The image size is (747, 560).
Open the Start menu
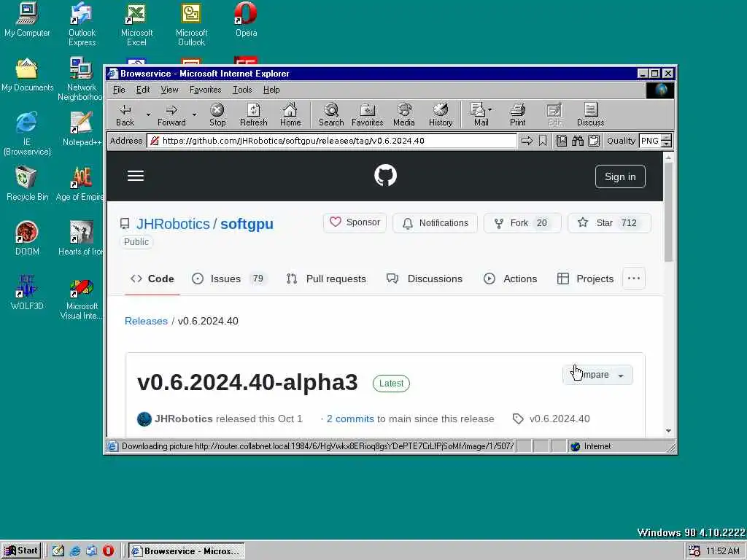(21, 551)
